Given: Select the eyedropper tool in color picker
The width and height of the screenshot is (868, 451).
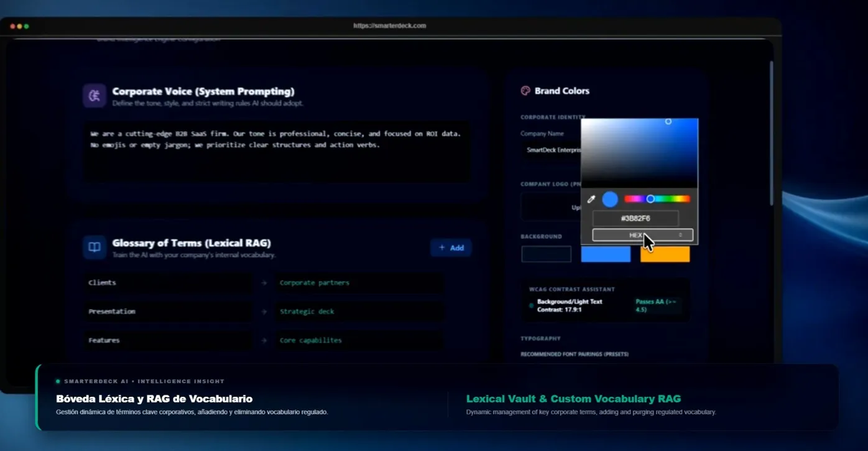Looking at the screenshot, I should (591, 199).
